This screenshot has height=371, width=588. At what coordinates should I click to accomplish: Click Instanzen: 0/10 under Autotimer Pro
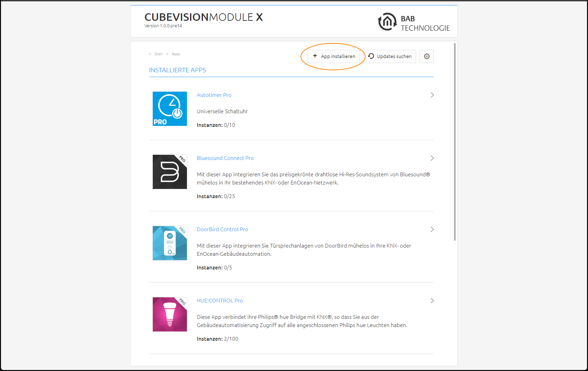pos(216,125)
